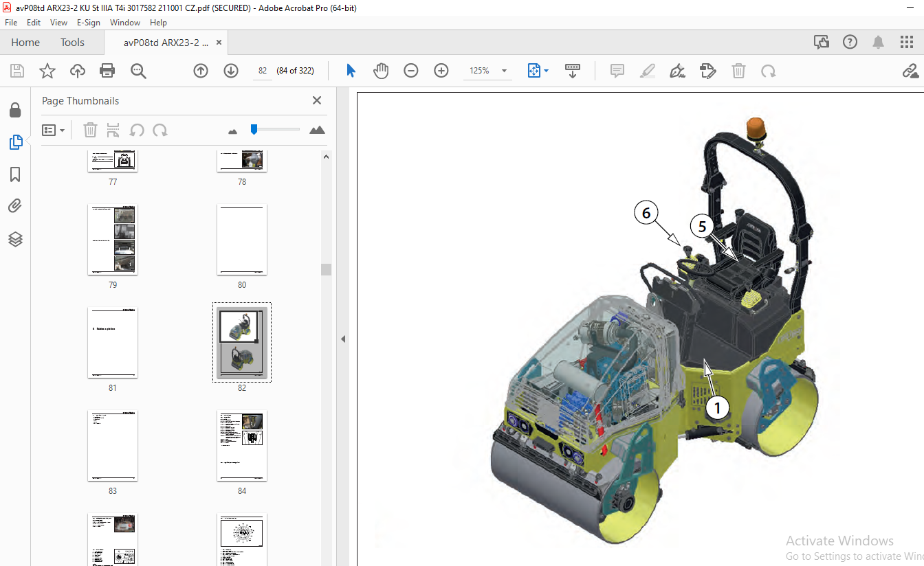Select the page 81 thumbnail
The width and height of the screenshot is (924, 566).
coord(113,343)
